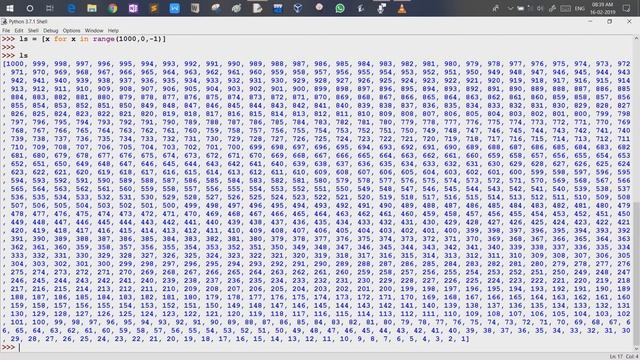Open VirtualBox cube icon in taskbar
Screen dimensions: 640x360
coord(298,8)
